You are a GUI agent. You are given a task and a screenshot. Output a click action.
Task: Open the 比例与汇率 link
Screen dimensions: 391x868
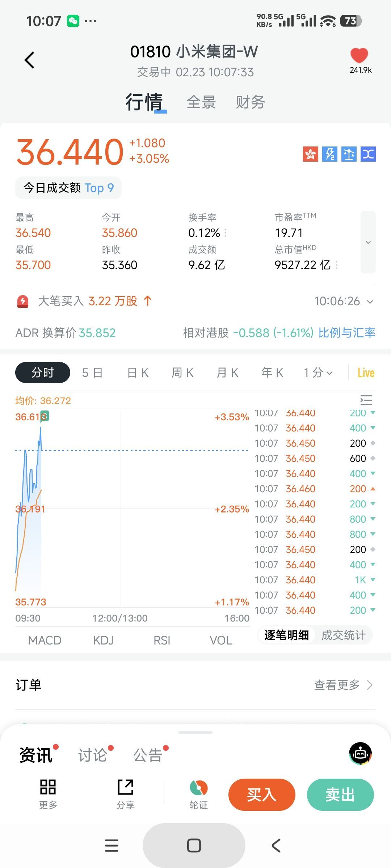pos(346,333)
